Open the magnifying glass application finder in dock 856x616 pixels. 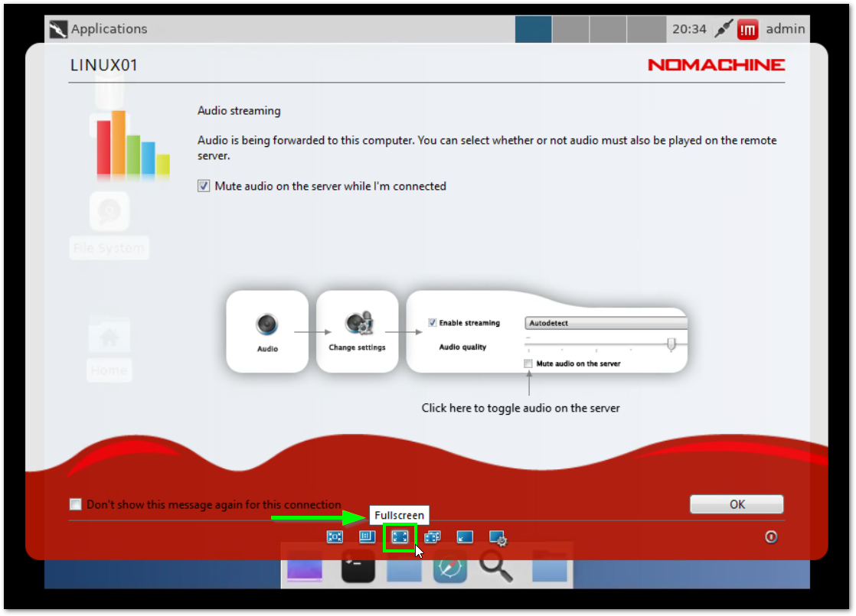coord(496,567)
